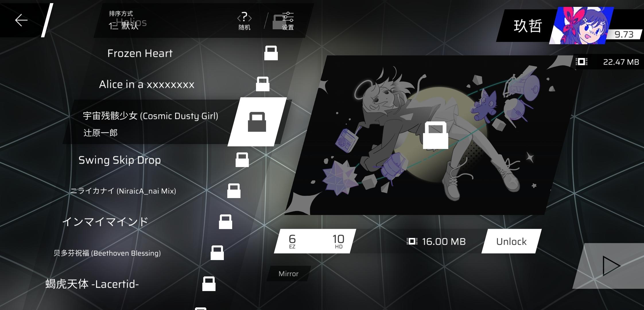Screen dimensions: 644x310
Task: Choose 贝多芬祝福 (Beethoven Blessing) track
Action: [107, 253]
